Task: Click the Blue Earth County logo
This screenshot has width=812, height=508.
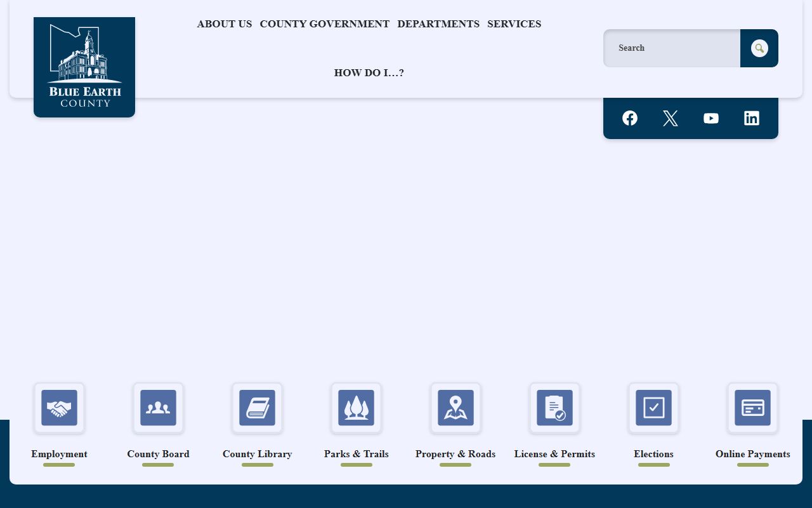Action: [84, 67]
